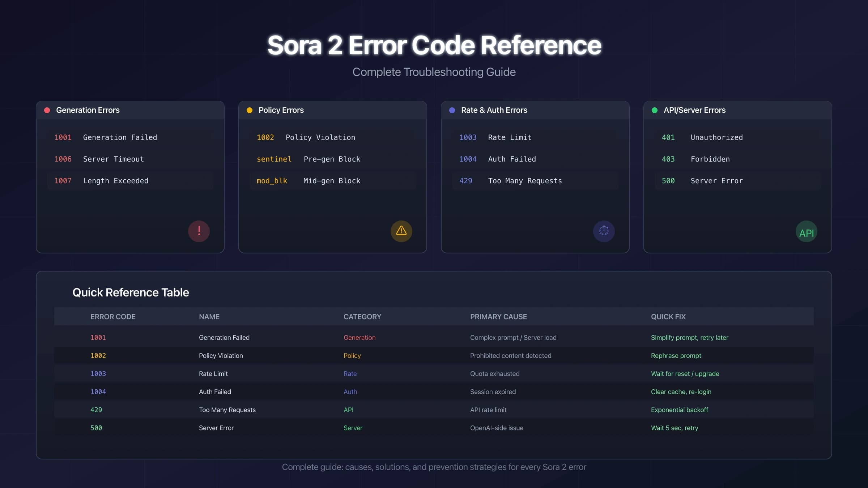
Task: Click the 403 Forbidden row
Action: pos(738,159)
